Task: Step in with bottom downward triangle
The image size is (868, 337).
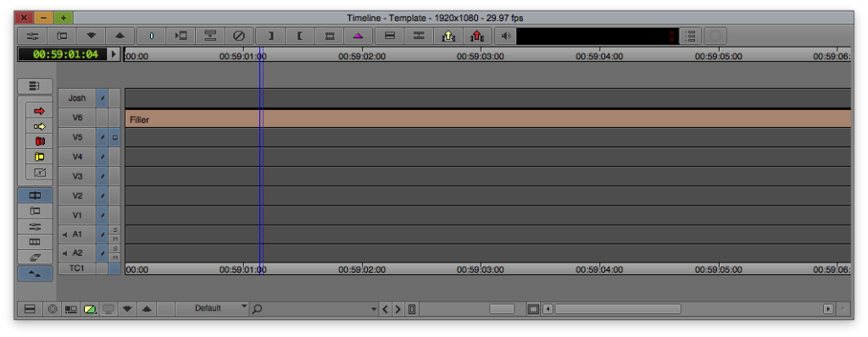Action: coord(127,309)
